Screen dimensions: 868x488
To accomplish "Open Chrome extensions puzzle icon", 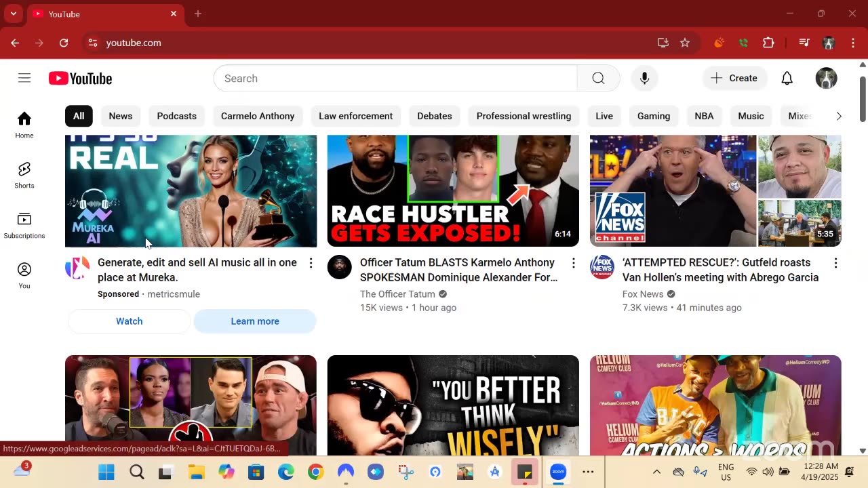I will [x=768, y=43].
